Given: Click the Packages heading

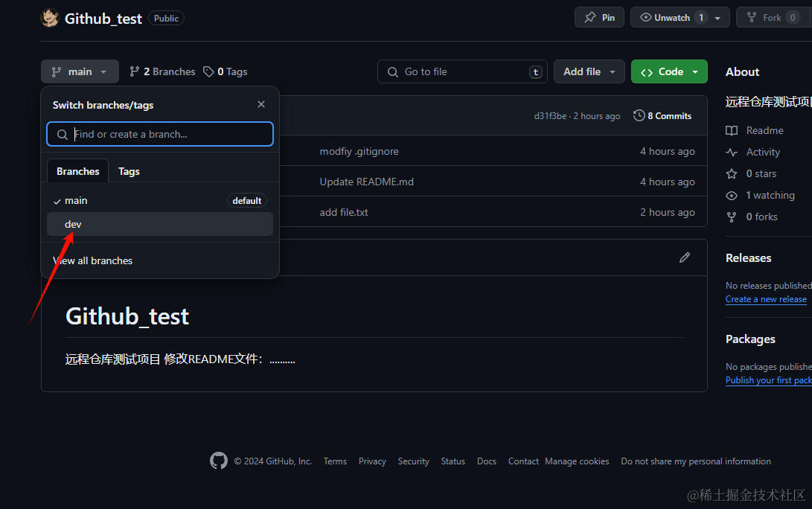Looking at the screenshot, I should (750, 339).
